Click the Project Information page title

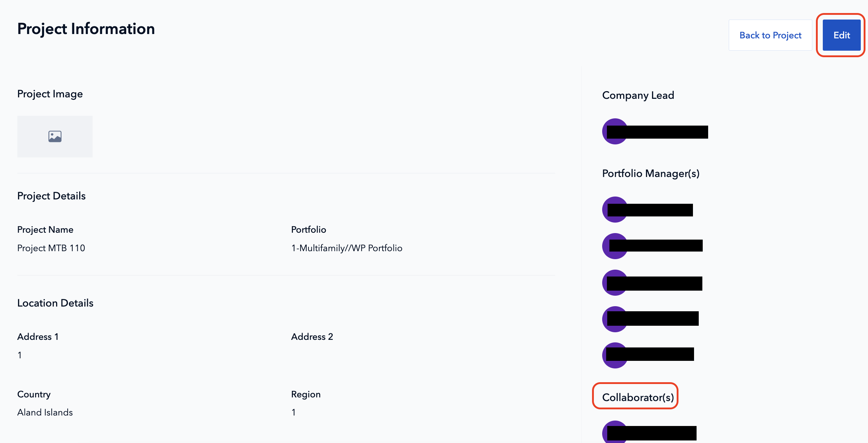click(x=86, y=29)
